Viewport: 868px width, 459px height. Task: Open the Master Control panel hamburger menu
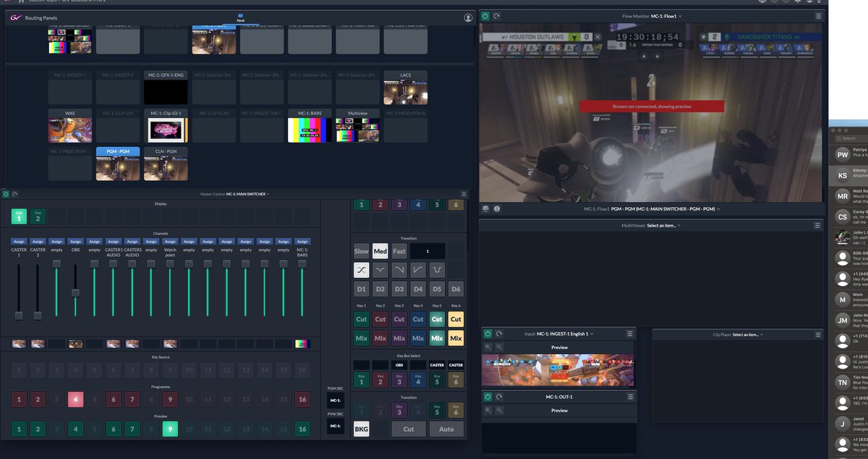(464, 194)
